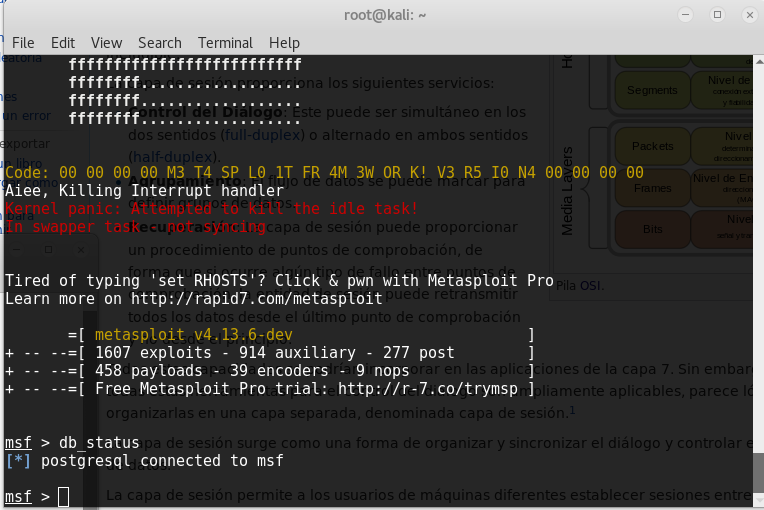
Task: Open the Search menu
Action: pos(160,43)
